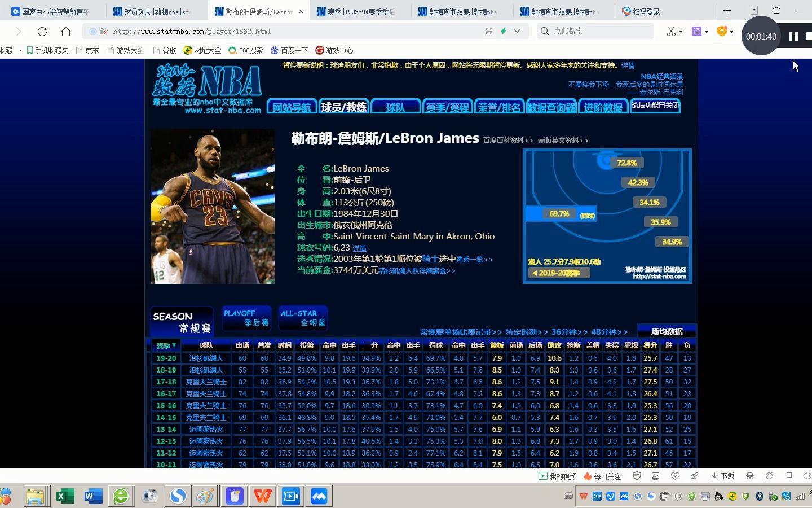Open 游戏中心 bookmark
This screenshot has width=812, height=508.
click(x=334, y=50)
